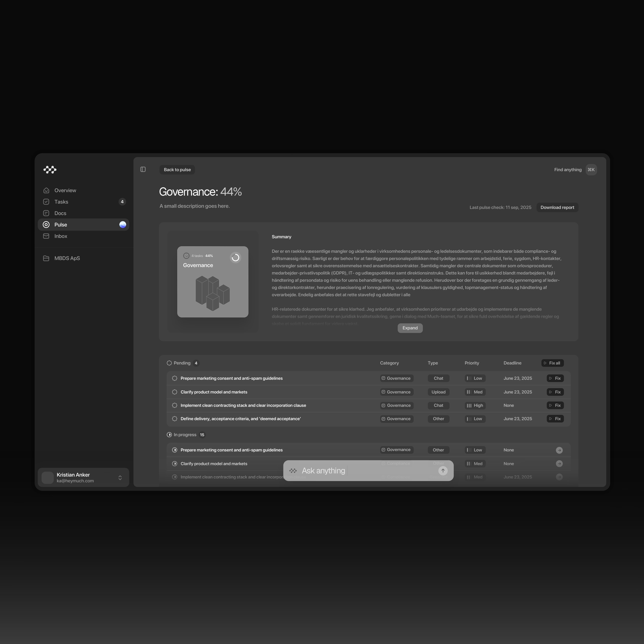Toggle status for in-progress 'Clarify product model'
644x644 pixels.
(175, 464)
